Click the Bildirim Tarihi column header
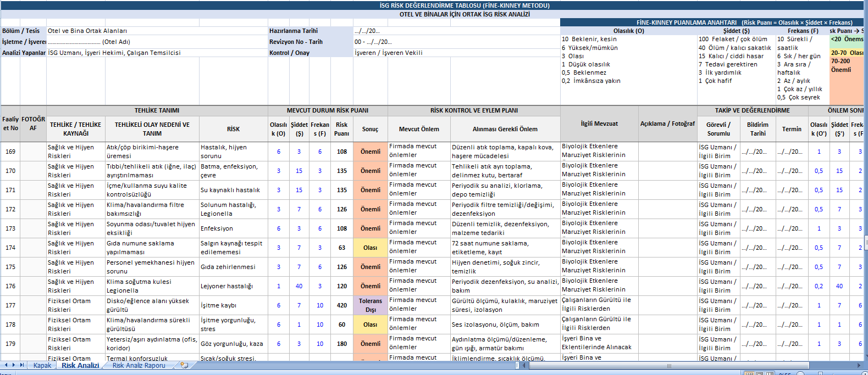This screenshot has height=375, width=868. 758,129
